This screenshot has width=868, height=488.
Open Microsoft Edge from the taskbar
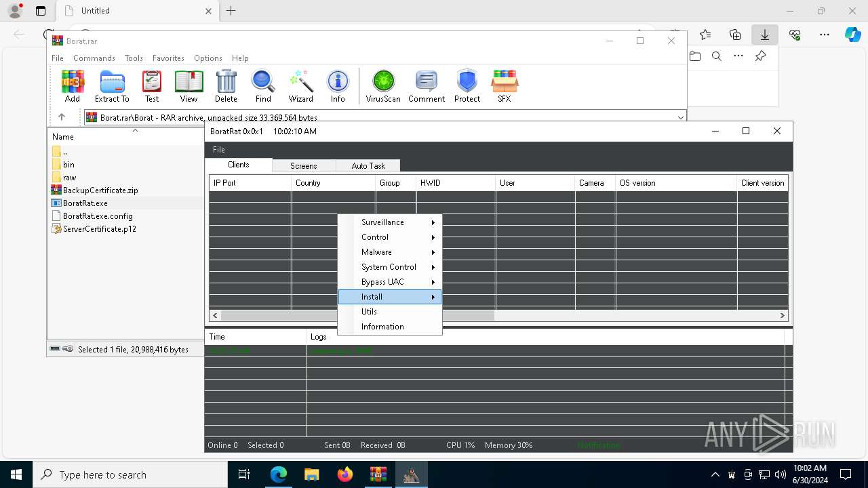tap(279, 474)
